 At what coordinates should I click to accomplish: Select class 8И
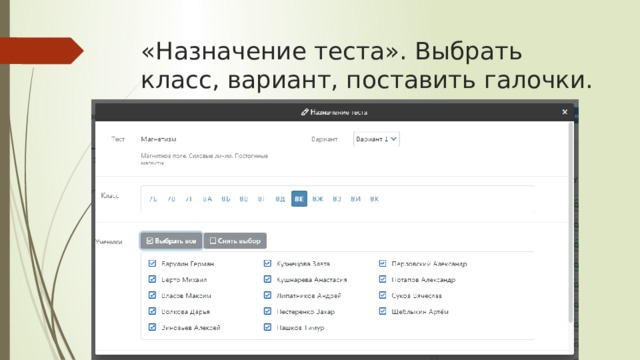(356, 199)
